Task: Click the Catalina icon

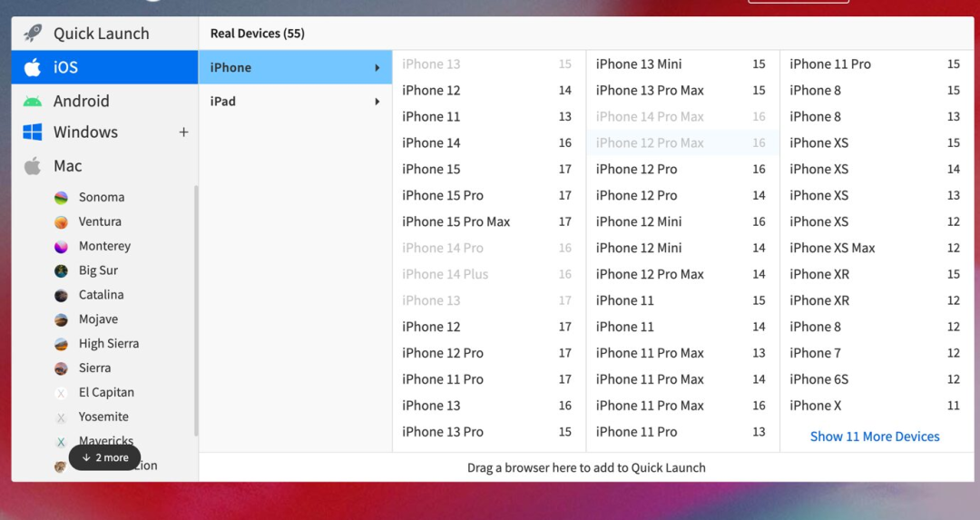Action: (61, 295)
